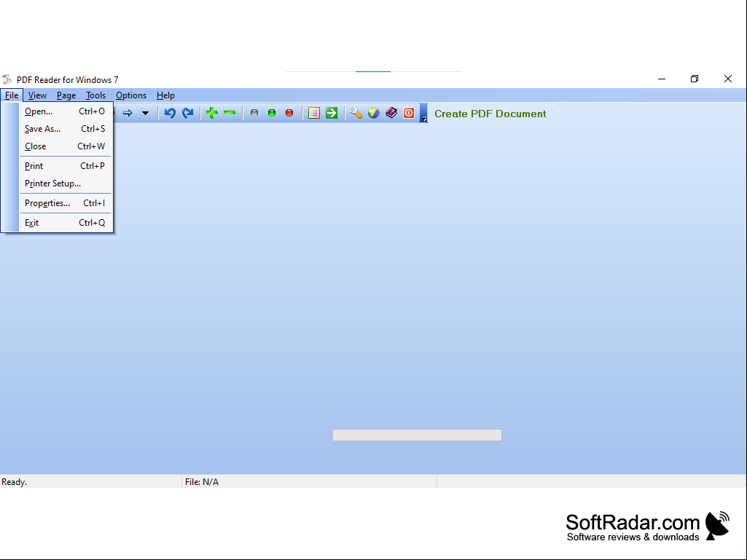
Task: Choose Close from the File menu
Action: coord(65,146)
